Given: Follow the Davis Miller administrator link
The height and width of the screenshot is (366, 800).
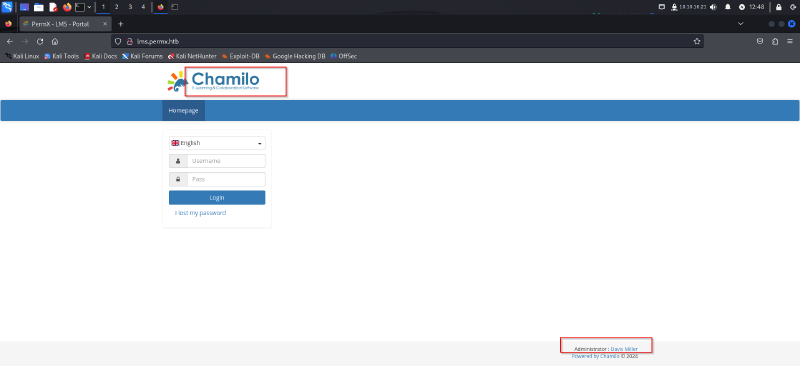Looking at the screenshot, I should point(624,349).
